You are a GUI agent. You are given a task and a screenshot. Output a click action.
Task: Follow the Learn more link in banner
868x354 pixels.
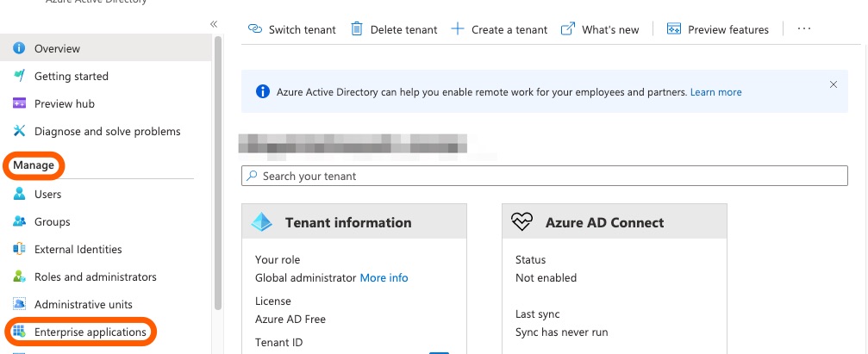pyautogui.click(x=715, y=92)
